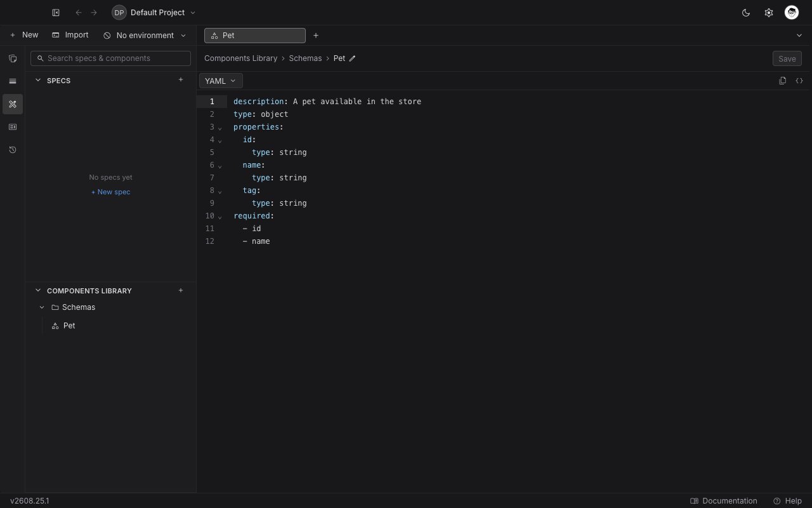Fold the properties block at line 3
812x508 pixels.
pyautogui.click(x=220, y=128)
